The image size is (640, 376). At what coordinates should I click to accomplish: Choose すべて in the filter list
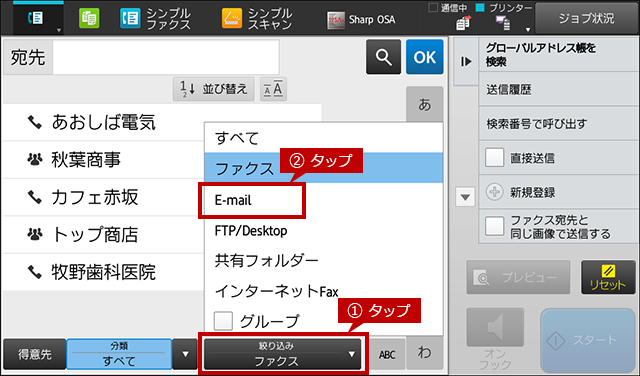coord(323,138)
